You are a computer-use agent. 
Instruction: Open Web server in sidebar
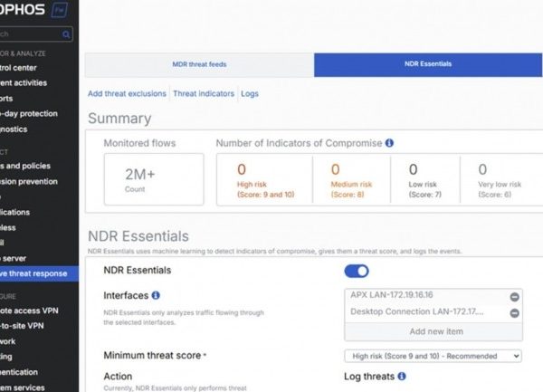click(x=14, y=259)
